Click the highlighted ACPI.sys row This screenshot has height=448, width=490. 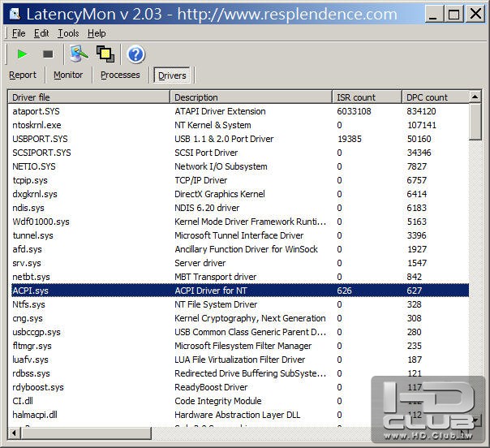[x=240, y=291]
